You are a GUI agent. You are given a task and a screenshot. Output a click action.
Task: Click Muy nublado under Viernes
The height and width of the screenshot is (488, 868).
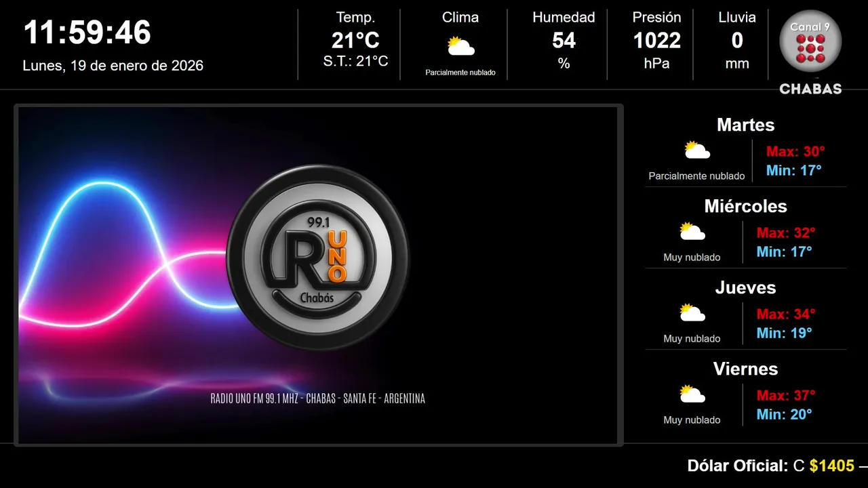[692, 420]
